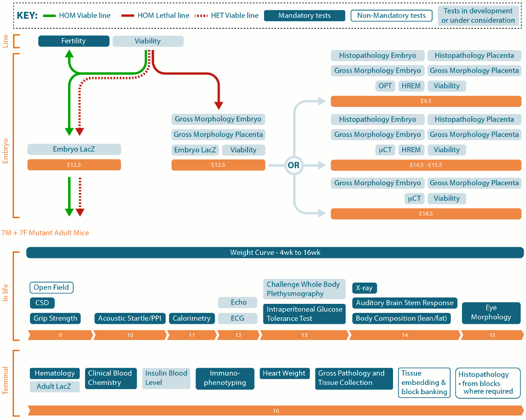Click the Open Field test box
This screenshot has width=526, height=420.
[x=52, y=287]
